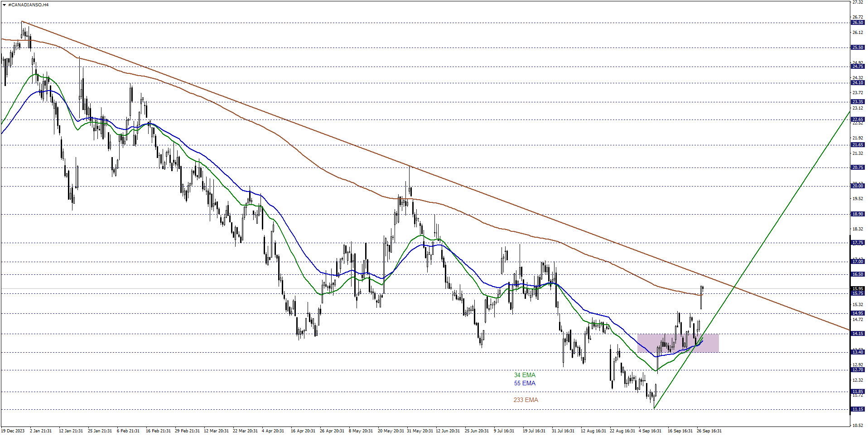Click the 14.15 horizontal level price tag
The image size is (868, 436).
(x=858, y=334)
